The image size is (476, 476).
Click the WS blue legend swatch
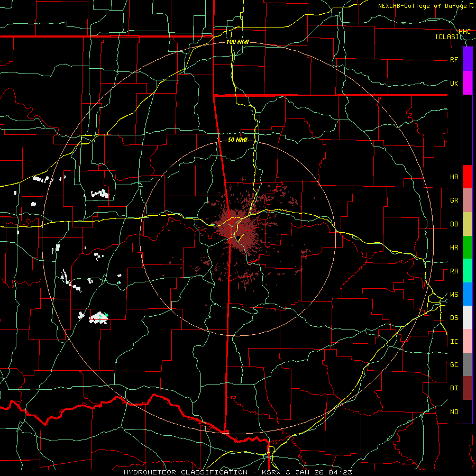(467, 294)
